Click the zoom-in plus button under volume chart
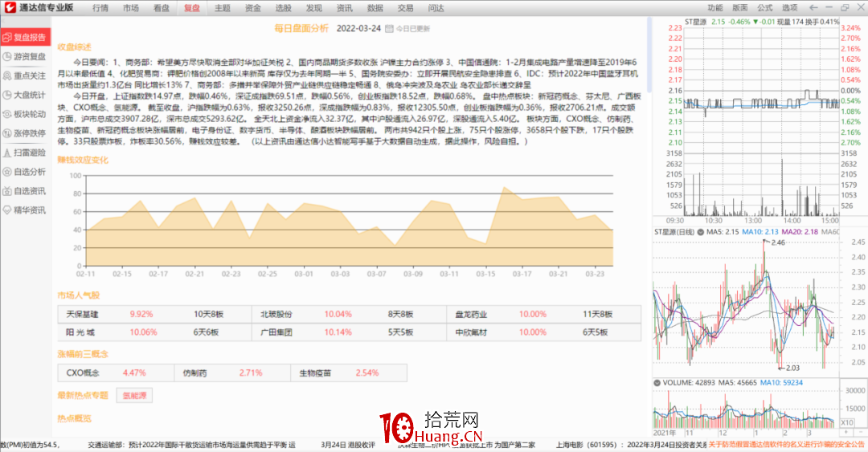The image size is (868, 452). 846,432
